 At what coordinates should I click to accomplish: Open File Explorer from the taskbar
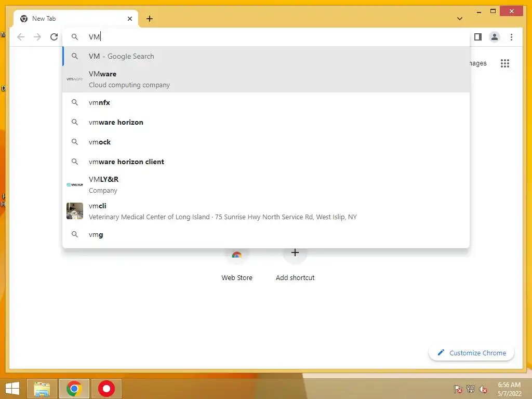[42, 389]
